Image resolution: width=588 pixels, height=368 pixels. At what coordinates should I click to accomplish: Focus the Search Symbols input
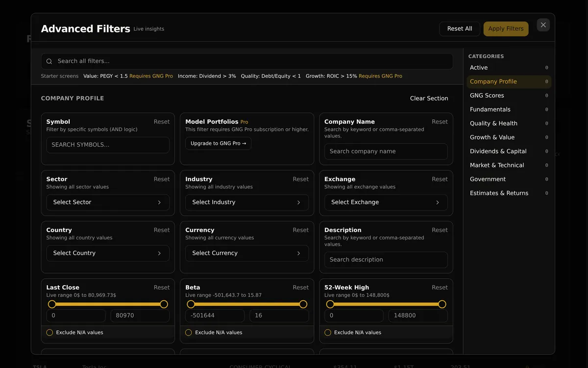point(108,145)
